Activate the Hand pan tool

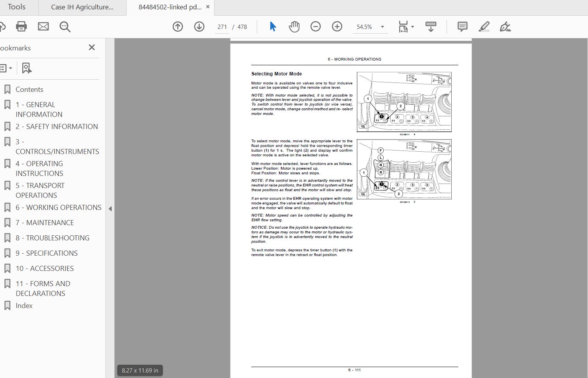click(294, 27)
